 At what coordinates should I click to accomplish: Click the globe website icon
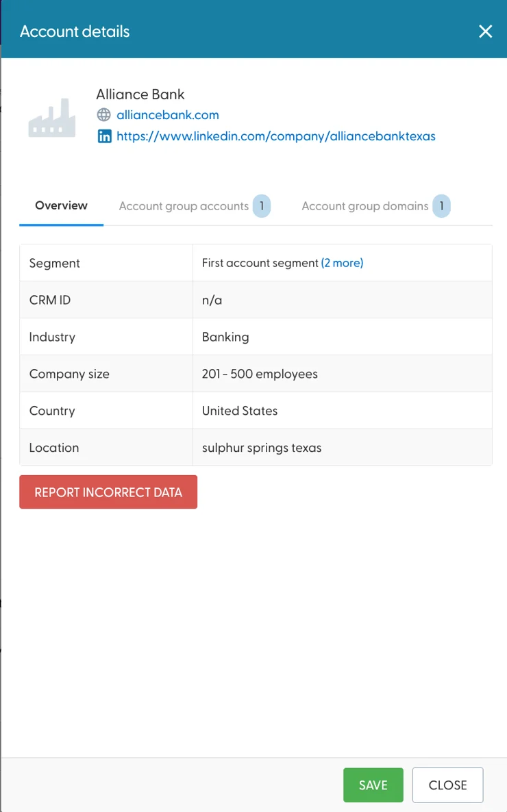104,114
